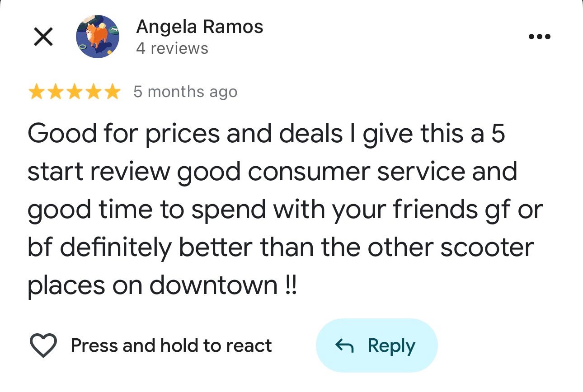Click the 5 months ago timestamp

[x=184, y=91]
